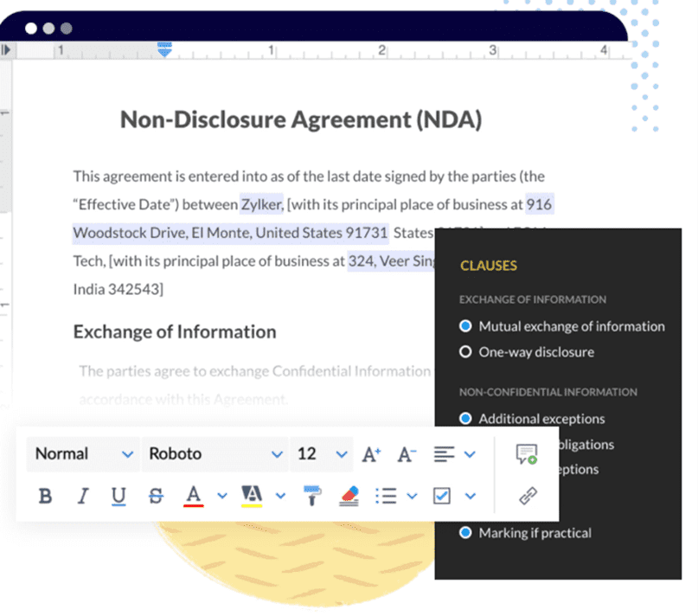Underline the selected text
Screen dimensions: 698x616
tap(118, 496)
